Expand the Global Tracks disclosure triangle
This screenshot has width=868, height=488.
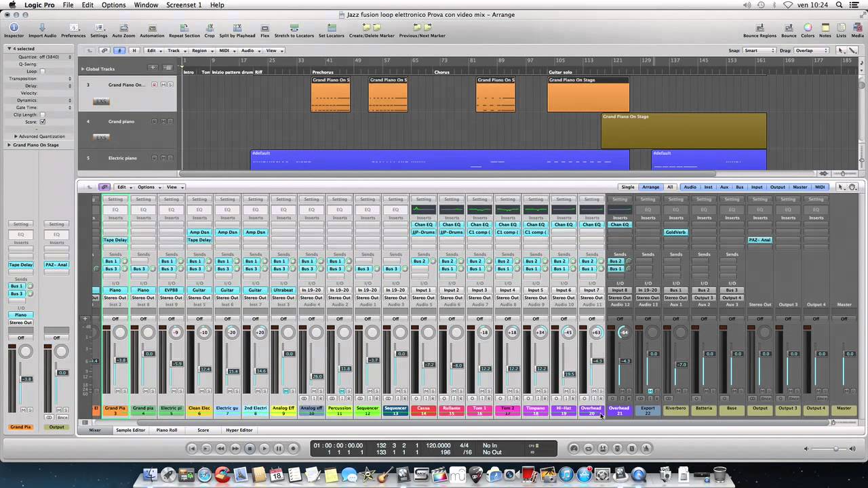(83, 68)
